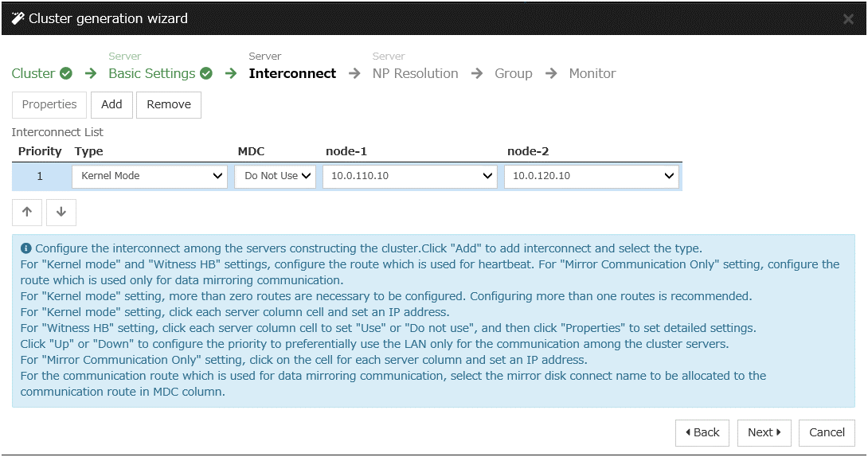The image size is (868, 457).
Task: Click the green checkmark beside Cluster step
Action: click(66, 74)
